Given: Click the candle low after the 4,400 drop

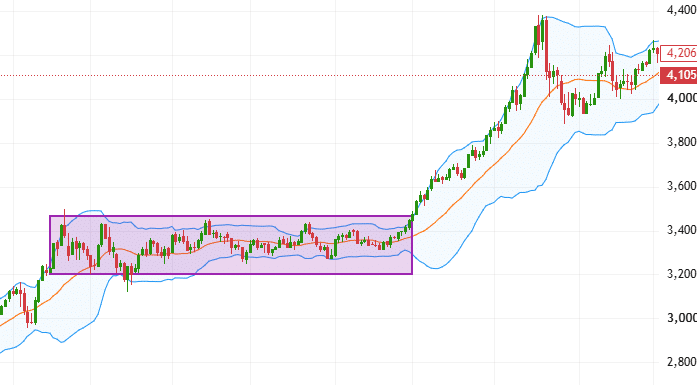Looking at the screenshot, I should [565, 116].
